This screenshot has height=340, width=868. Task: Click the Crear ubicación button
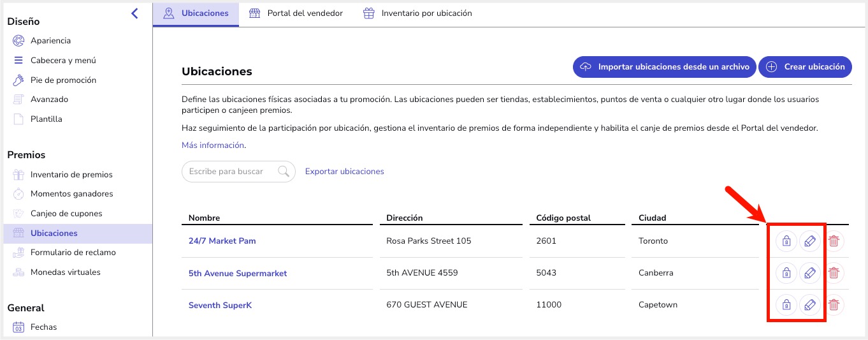click(805, 66)
